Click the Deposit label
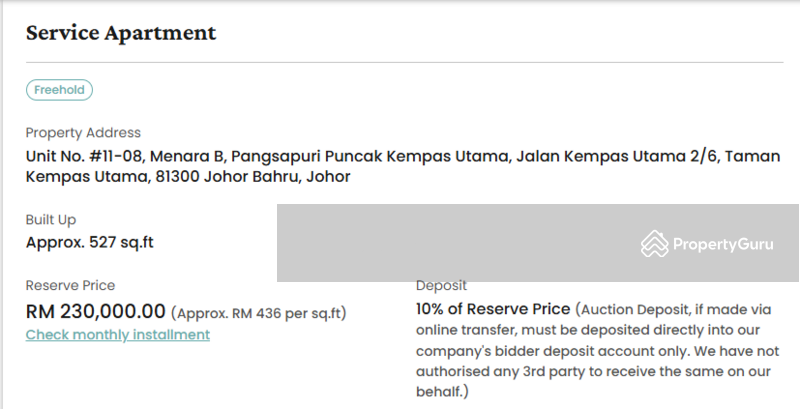 pos(441,286)
